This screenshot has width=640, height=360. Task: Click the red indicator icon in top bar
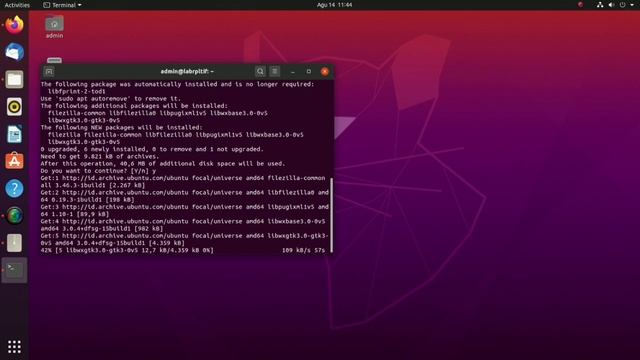pyautogui.click(x=580, y=5)
